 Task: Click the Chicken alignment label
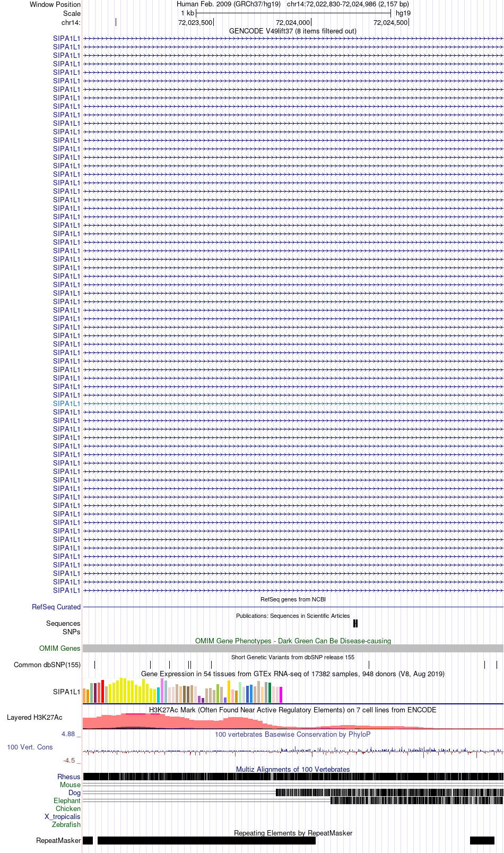coord(68,808)
